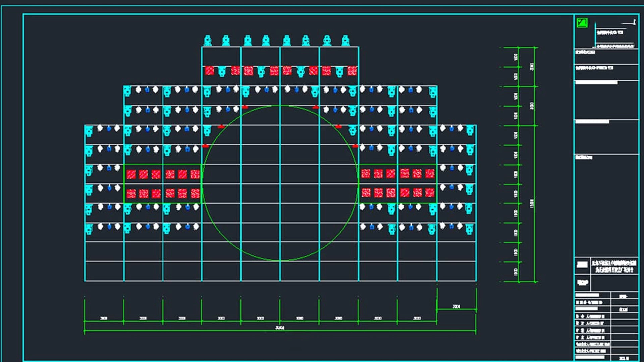Screen dimensions: 644x362
Task: Pick the leftmost red hatched block in top section
Action: tap(209, 70)
